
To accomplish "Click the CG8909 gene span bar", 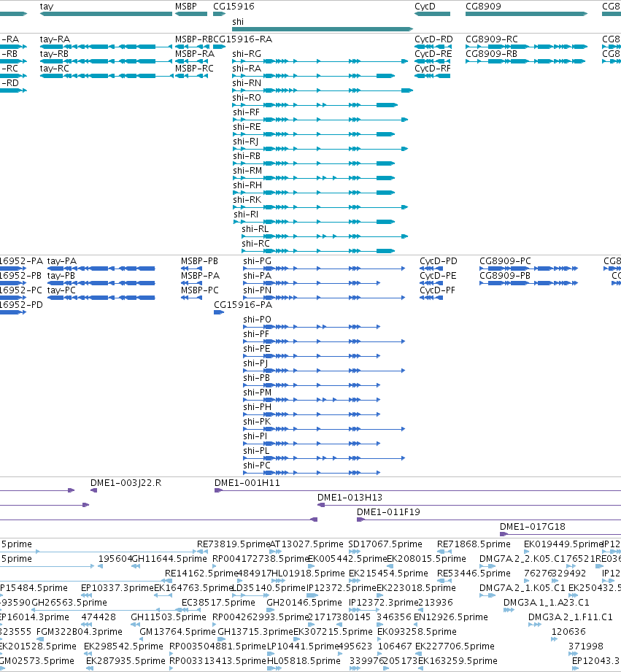I will pos(526,14).
